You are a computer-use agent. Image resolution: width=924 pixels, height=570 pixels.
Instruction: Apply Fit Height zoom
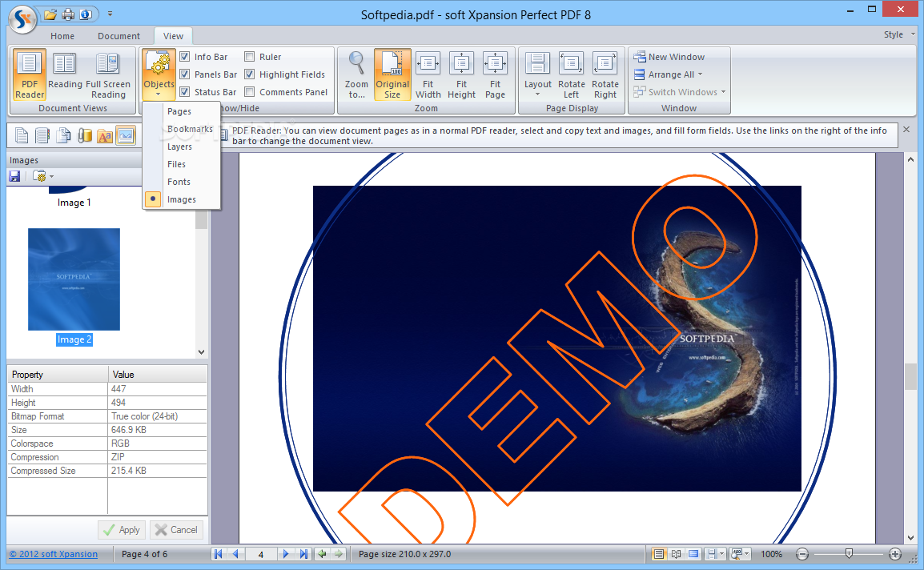pos(461,75)
